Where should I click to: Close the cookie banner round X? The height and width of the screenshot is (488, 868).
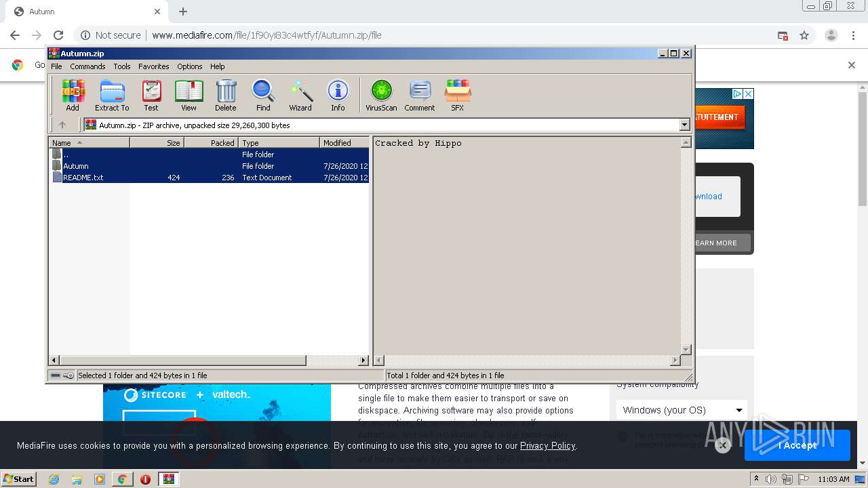722,445
